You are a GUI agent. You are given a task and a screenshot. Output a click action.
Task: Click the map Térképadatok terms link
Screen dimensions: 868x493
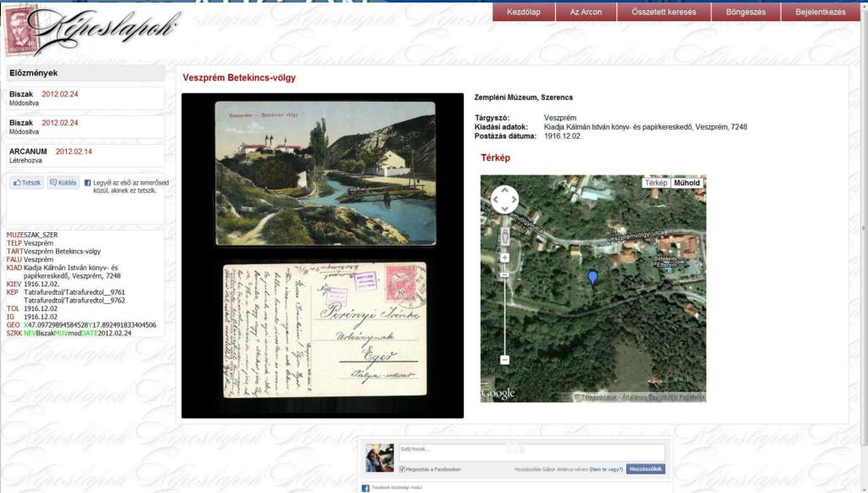click(643, 397)
